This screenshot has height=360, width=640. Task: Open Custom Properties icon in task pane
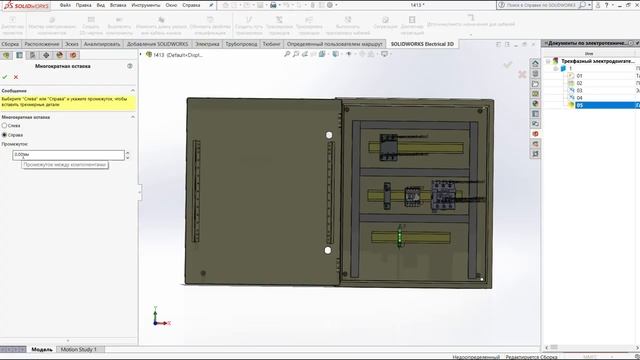[x=535, y=113]
